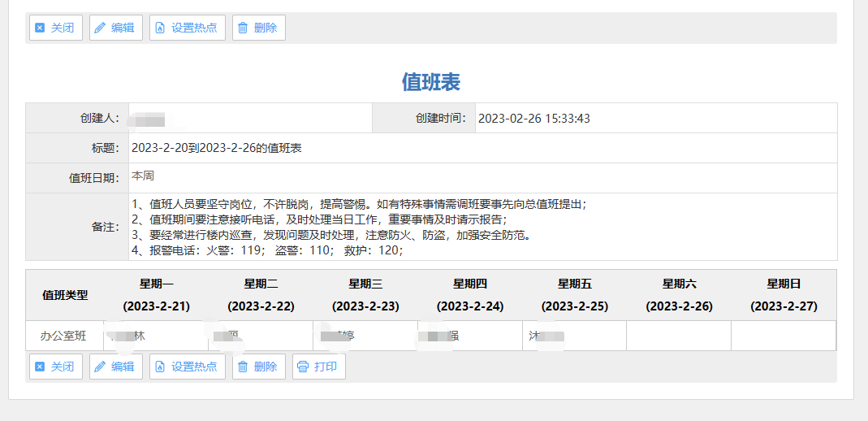The height and width of the screenshot is (421, 868).
Task: Click the trash can icon in the bottom toolbar
Action: click(x=243, y=367)
